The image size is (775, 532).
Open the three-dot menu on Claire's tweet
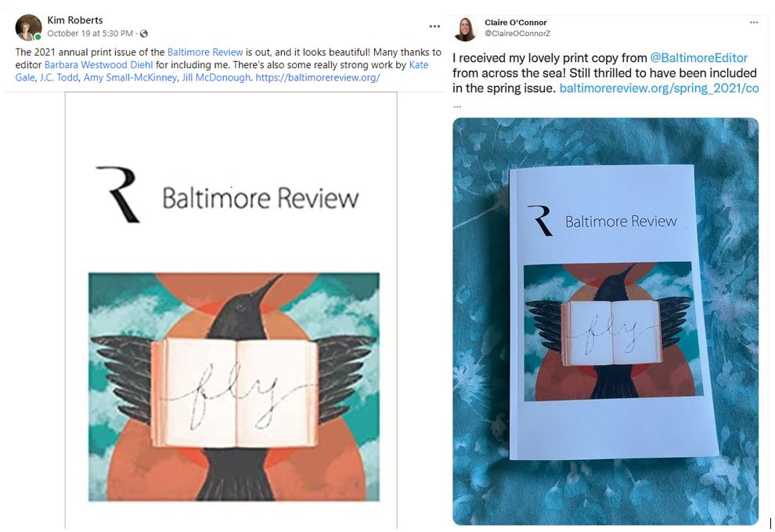[754, 22]
